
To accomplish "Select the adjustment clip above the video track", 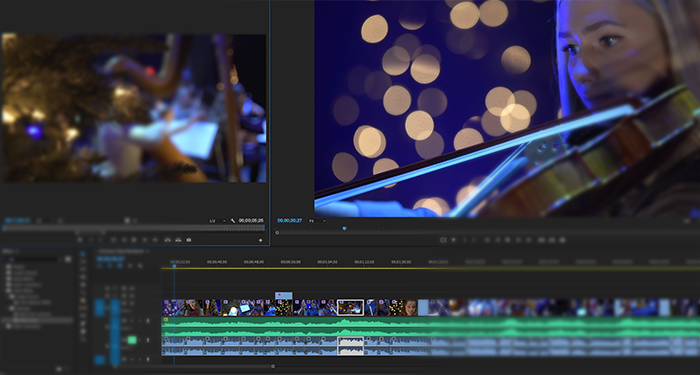I will [283, 296].
